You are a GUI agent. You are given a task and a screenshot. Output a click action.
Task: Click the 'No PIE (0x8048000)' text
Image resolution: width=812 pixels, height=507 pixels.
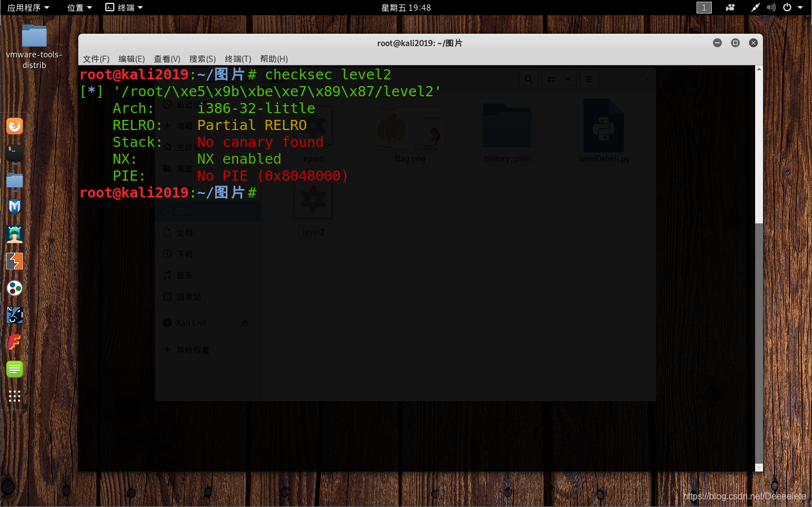point(273,176)
